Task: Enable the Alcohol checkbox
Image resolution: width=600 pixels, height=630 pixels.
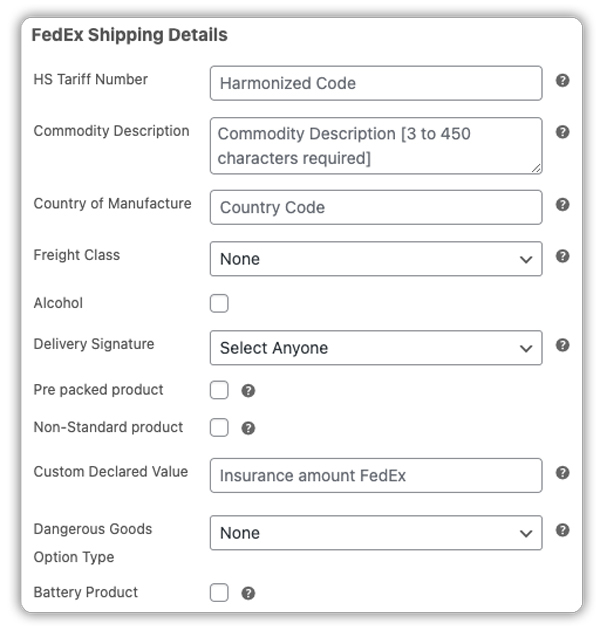Action: 219,303
